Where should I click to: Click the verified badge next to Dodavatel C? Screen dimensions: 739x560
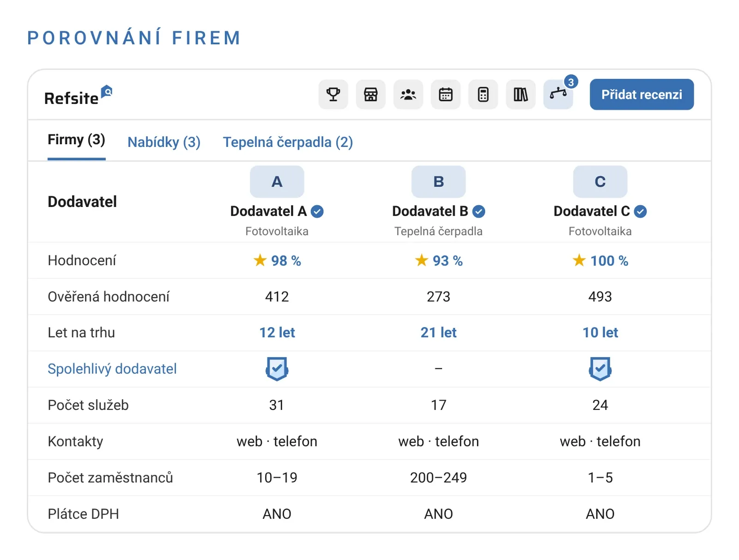(x=640, y=211)
